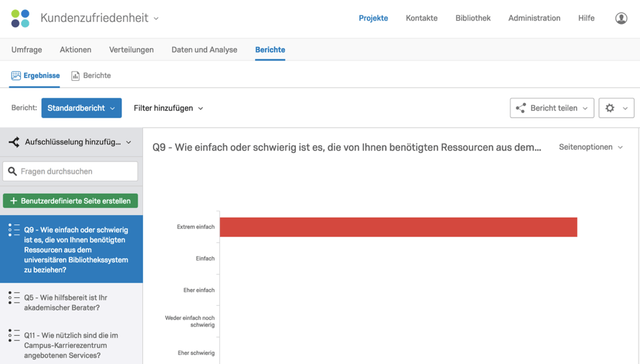Switch to Daten und Analyse tab

pos(204,50)
